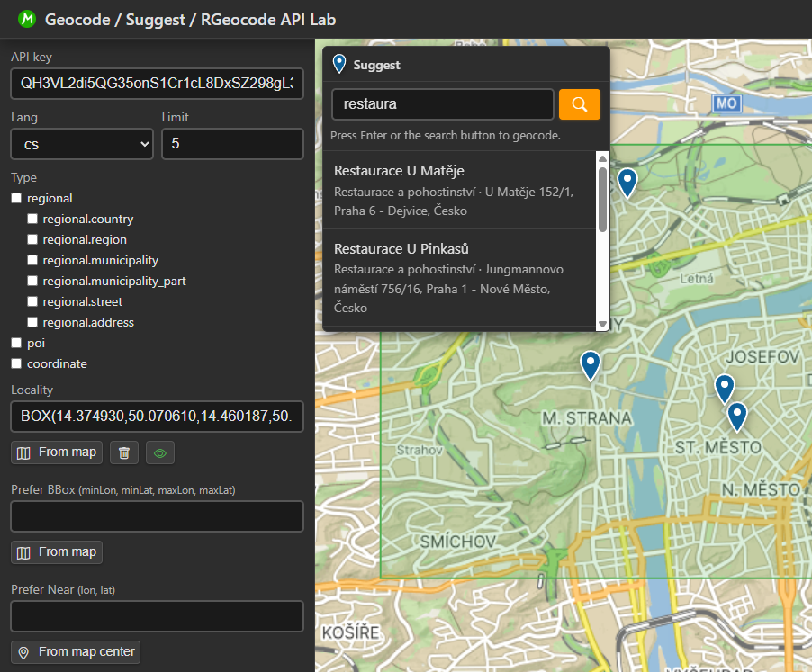Click the Letná label on the map
This screenshot has height=672, width=812.
coord(697,279)
